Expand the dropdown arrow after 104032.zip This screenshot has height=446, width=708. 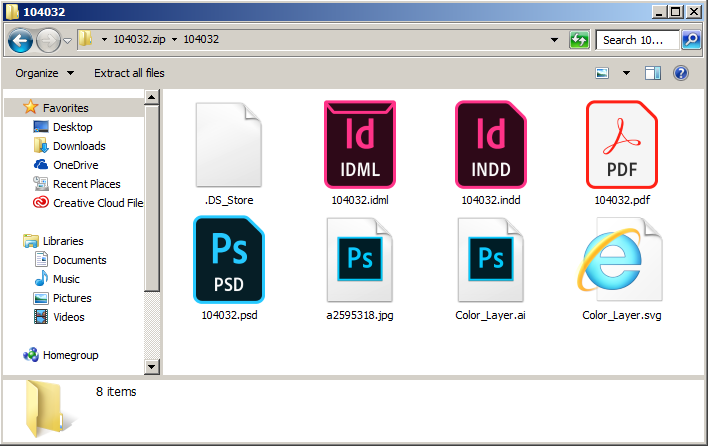click(174, 40)
